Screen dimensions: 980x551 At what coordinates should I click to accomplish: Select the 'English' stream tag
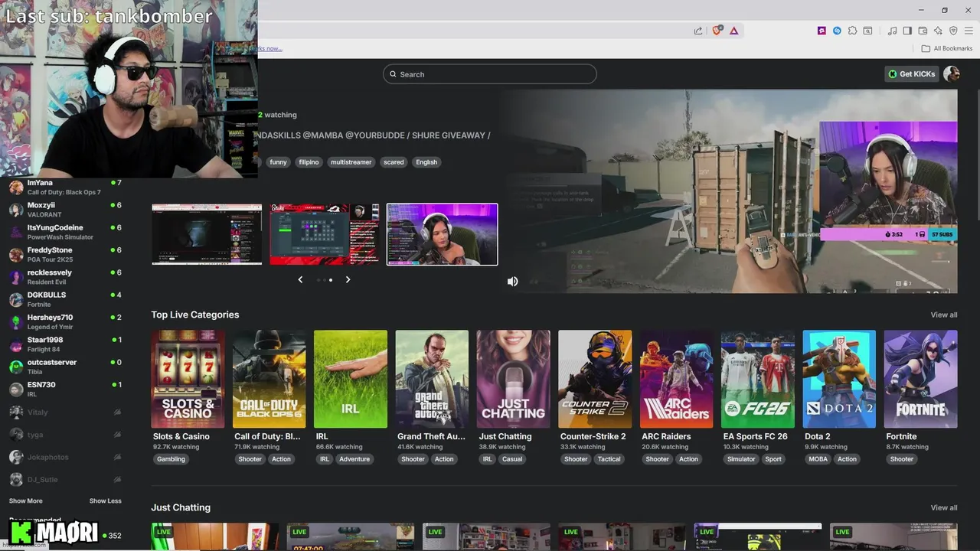[x=426, y=162]
